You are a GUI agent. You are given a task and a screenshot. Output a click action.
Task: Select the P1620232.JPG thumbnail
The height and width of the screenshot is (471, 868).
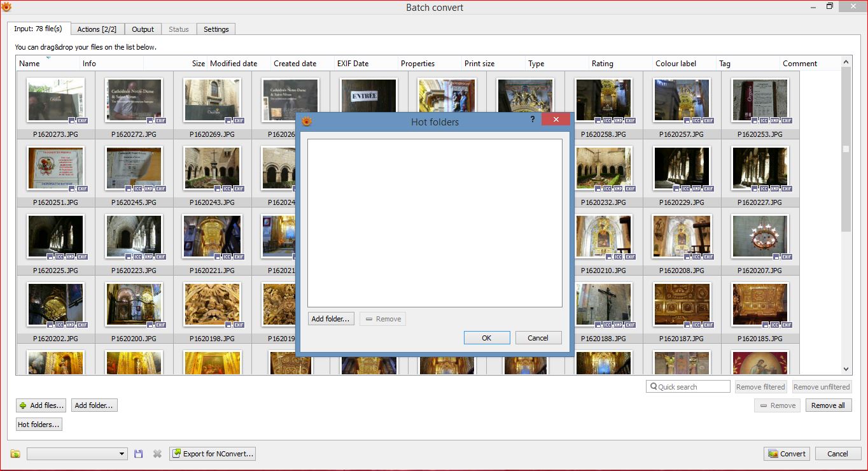pos(603,168)
